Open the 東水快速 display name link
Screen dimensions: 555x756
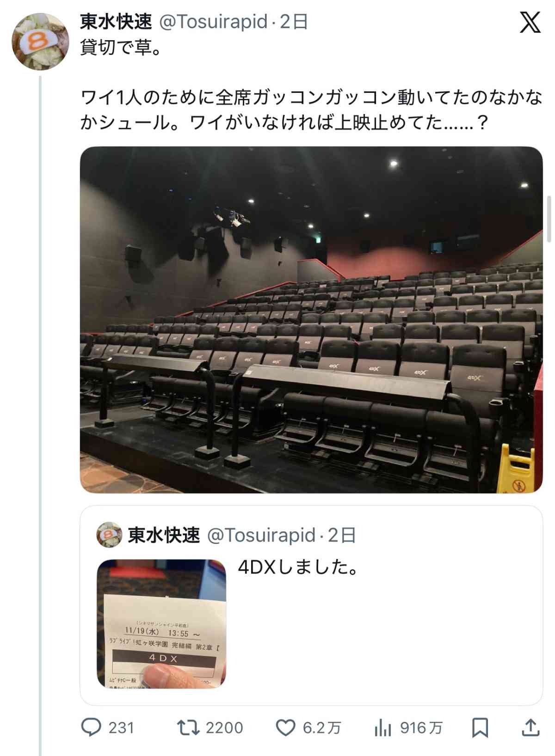116,22
